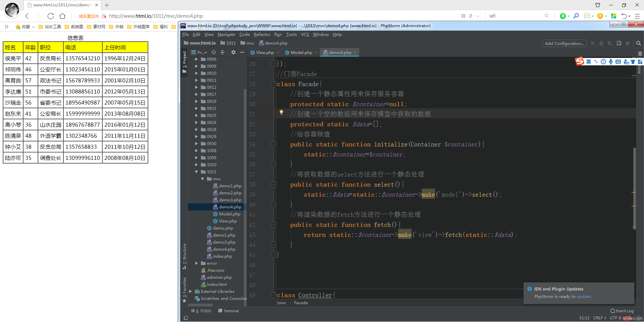Toggle the PHP debug listener phone icon
The height and width of the screenshot is (322, 644).
point(619,43)
